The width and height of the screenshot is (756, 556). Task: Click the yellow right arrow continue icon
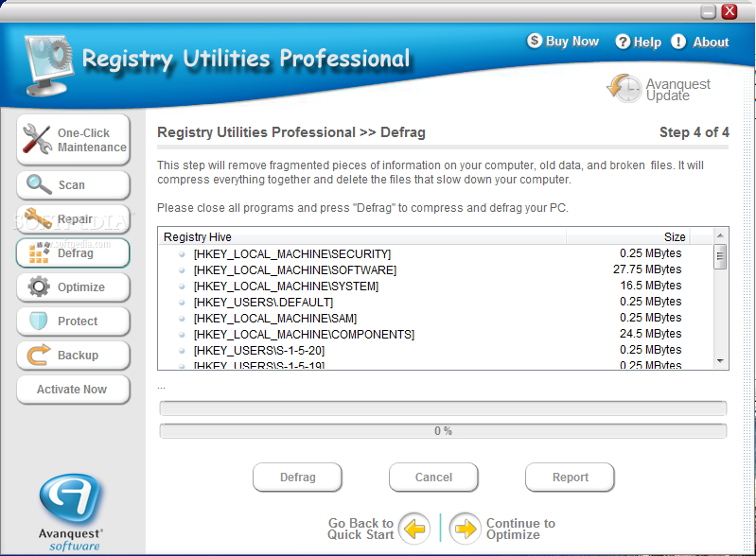coord(466,529)
